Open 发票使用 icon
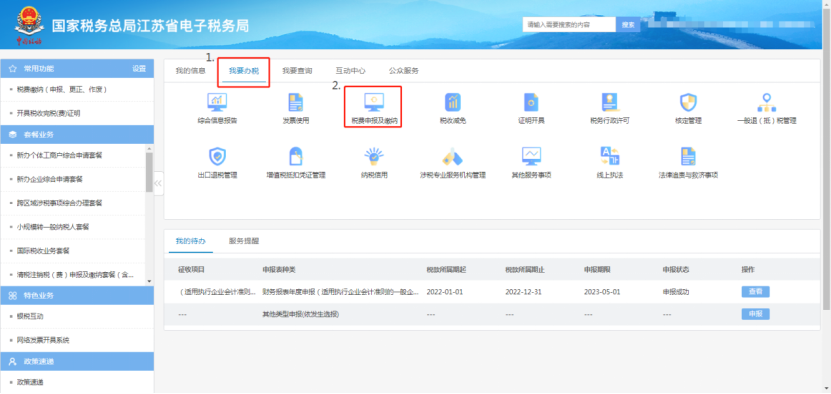831x394 pixels. pos(295,101)
